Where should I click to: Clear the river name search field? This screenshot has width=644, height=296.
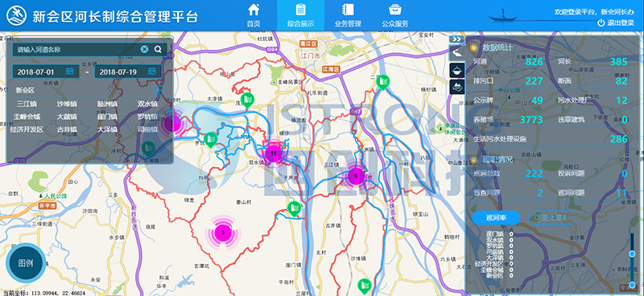[144, 50]
